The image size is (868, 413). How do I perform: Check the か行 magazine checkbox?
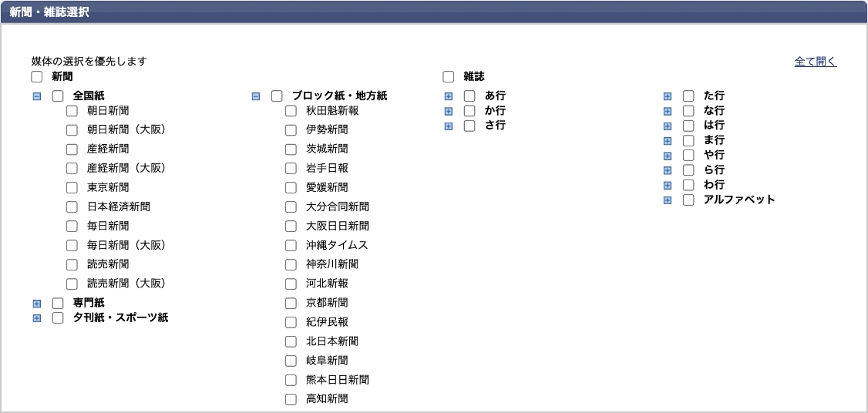(x=469, y=111)
